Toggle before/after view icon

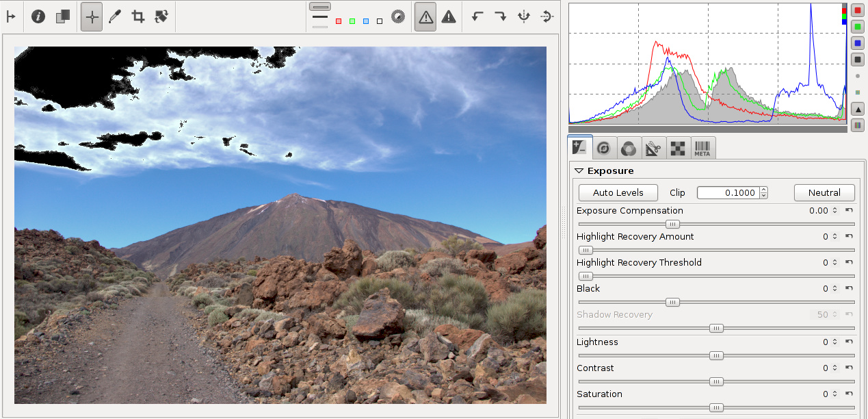(x=63, y=17)
